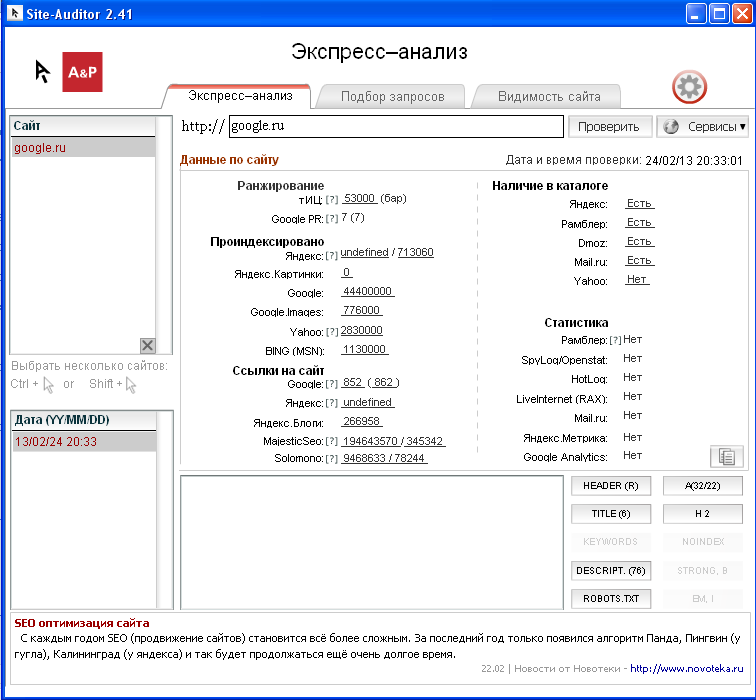Expand the Сервисы dropdown arrow
Screen dimensions: 756x700
(x=742, y=127)
